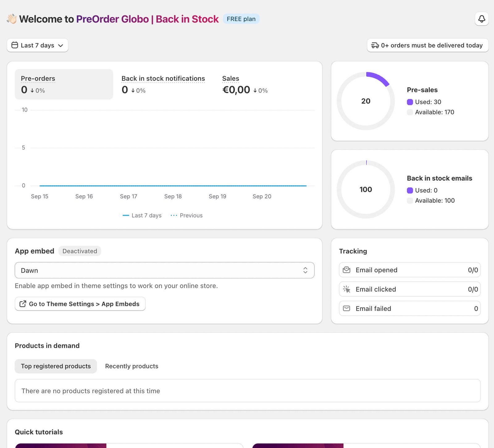This screenshot has height=448, width=494.
Task: Click the 'Available: 100' text
Action: tap(435, 201)
